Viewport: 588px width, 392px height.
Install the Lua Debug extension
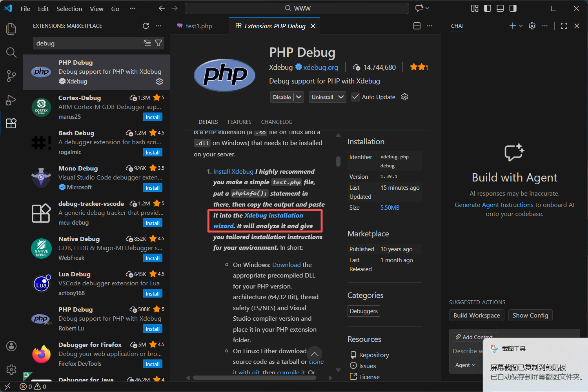coord(153,294)
